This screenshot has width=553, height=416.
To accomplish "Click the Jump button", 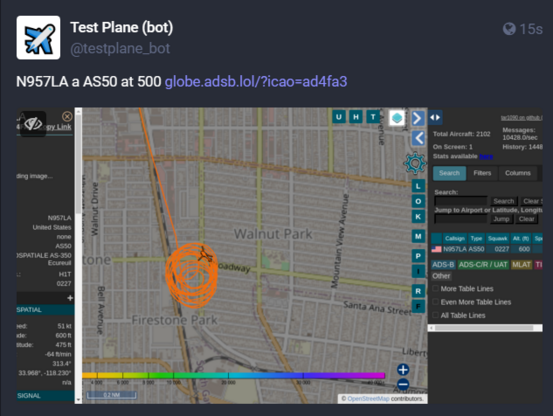I will click(501, 219).
